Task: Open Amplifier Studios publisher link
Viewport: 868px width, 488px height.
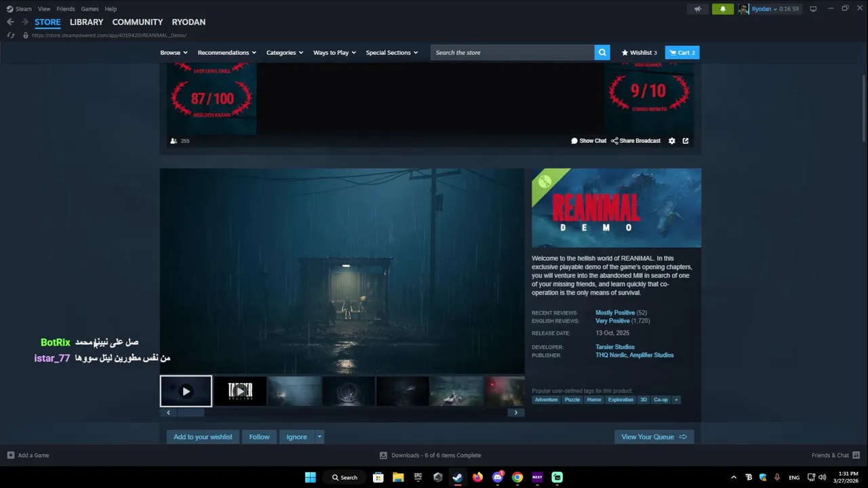Action: [652, 355]
